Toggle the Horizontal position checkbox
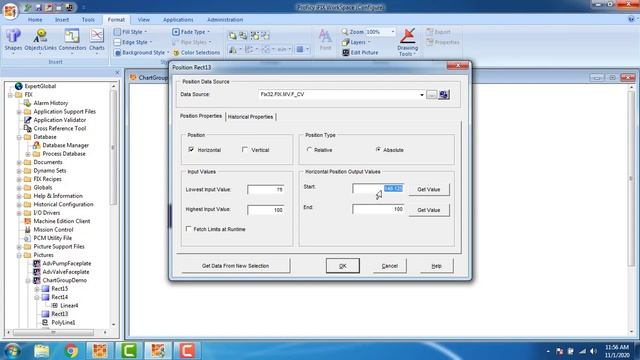Screen dimensions: 640x360 (x=191, y=149)
